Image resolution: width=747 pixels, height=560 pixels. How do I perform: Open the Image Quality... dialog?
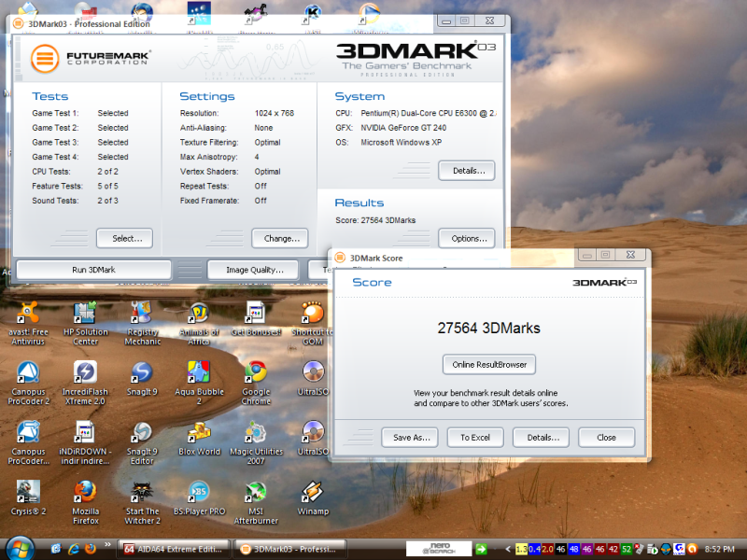click(x=253, y=270)
